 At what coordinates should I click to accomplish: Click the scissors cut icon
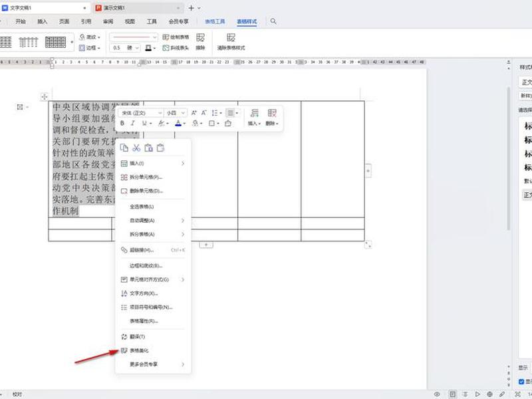click(x=136, y=148)
